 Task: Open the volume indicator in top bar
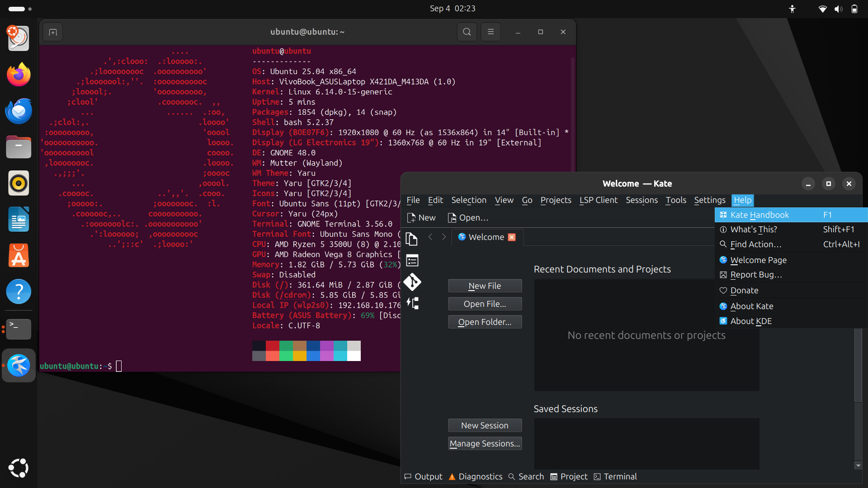point(838,9)
